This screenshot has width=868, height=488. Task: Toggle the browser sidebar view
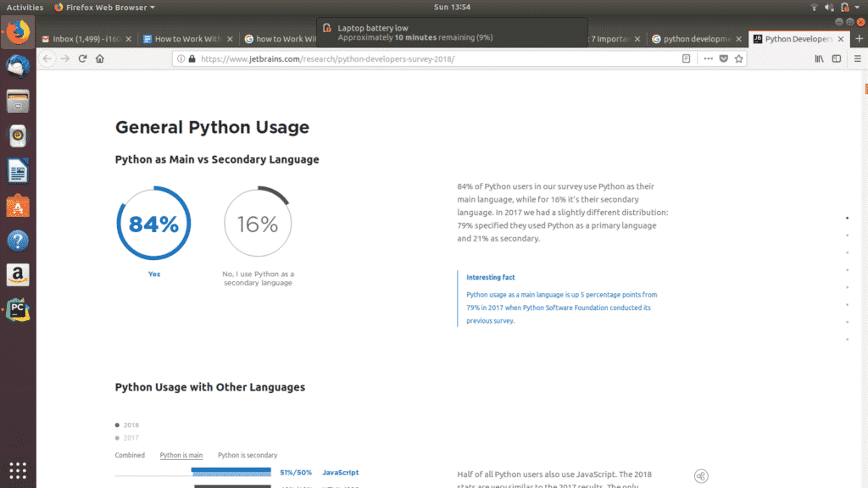[x=837, y=58]
